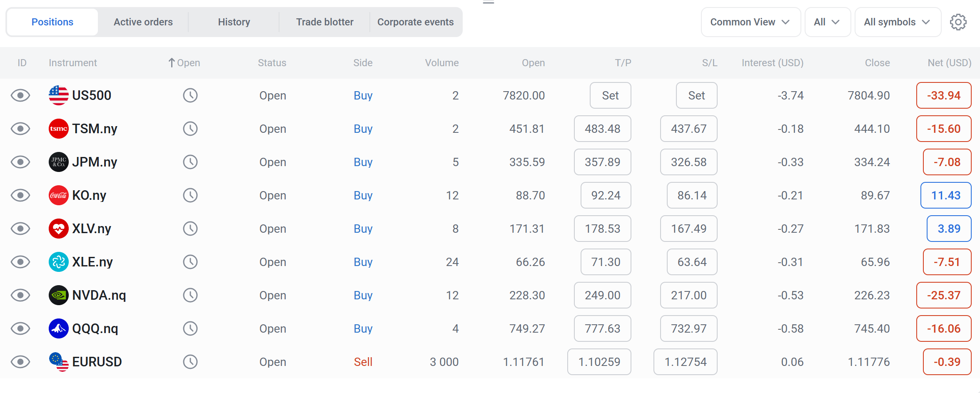
Task: Switch to the History tab
Action: click(234, 22)
